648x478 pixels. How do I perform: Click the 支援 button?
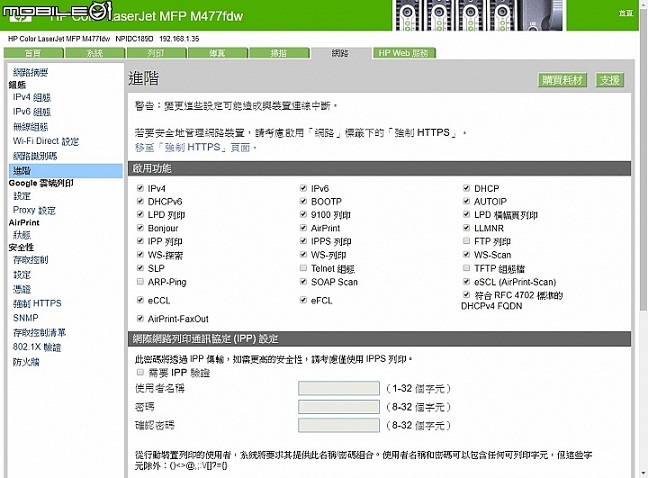point(610,80)
